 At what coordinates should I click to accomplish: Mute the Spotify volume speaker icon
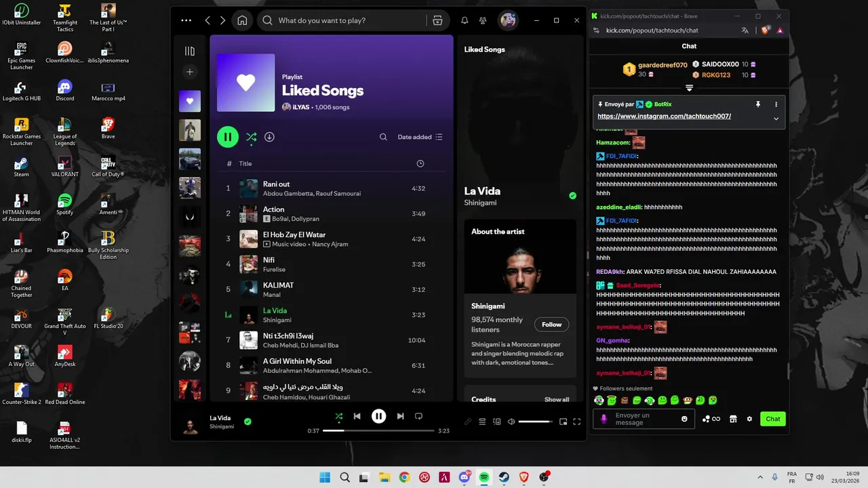click(x=511, y=422)
